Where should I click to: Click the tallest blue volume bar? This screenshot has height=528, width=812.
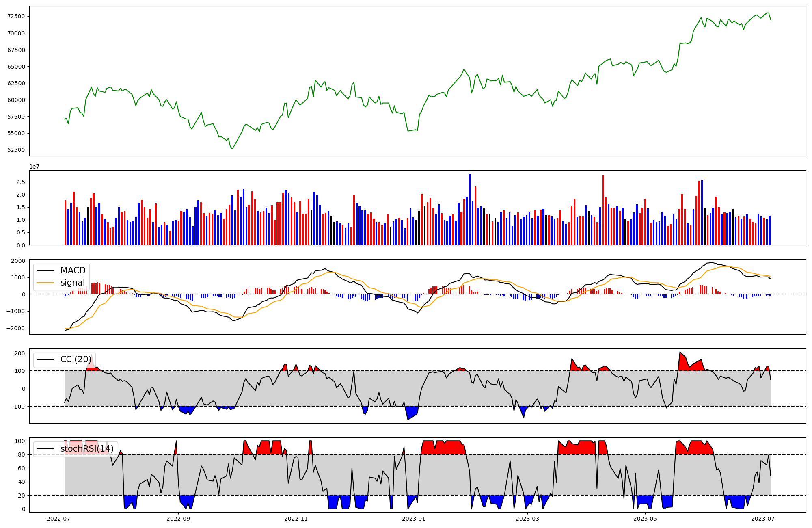[470, 209]
